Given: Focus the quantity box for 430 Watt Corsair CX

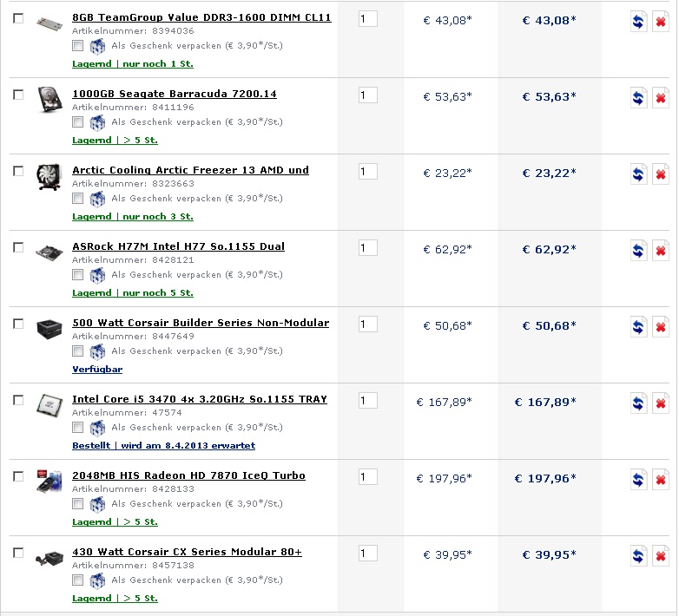Looking at the screenshot, I should pos(367,554).
